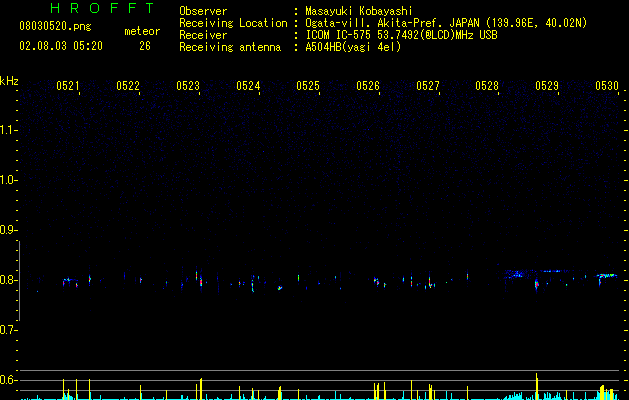Click the date stamp 02.08.03 05:20
The image size is (629, 400).
(x=61, y=46)
